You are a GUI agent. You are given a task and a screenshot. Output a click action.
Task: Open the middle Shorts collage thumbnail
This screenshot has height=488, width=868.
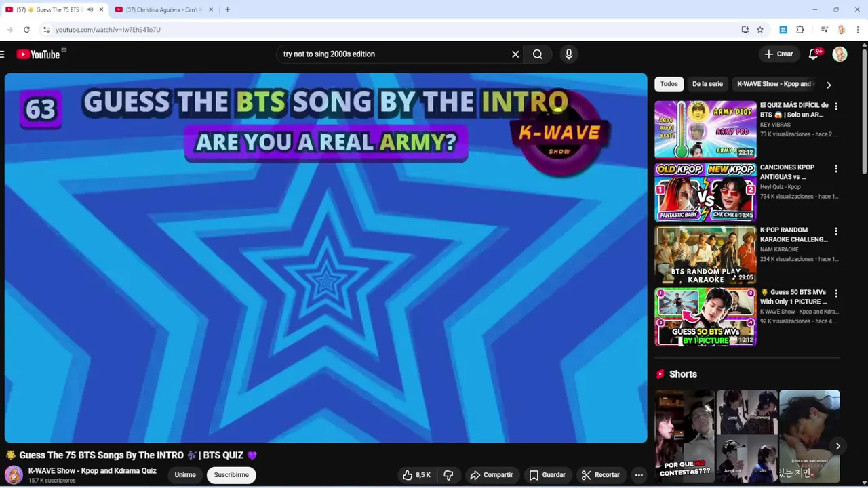point(747,436)
